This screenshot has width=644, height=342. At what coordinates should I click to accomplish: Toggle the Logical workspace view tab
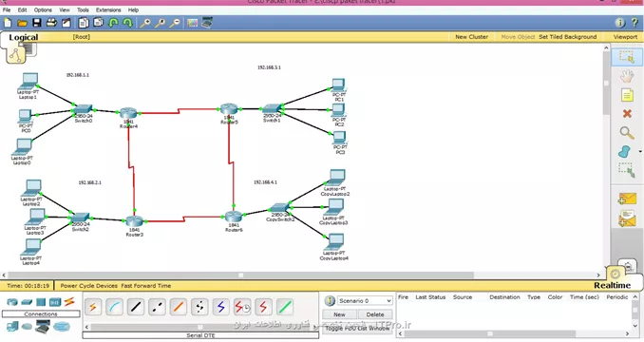[x=24, y=37]
